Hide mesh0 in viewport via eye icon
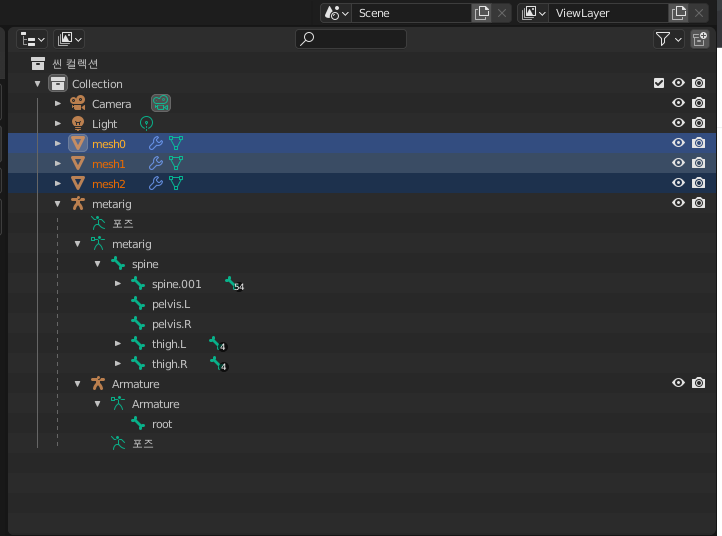The height and width of the screenshot is (536, 722). [x=678, y=143]
